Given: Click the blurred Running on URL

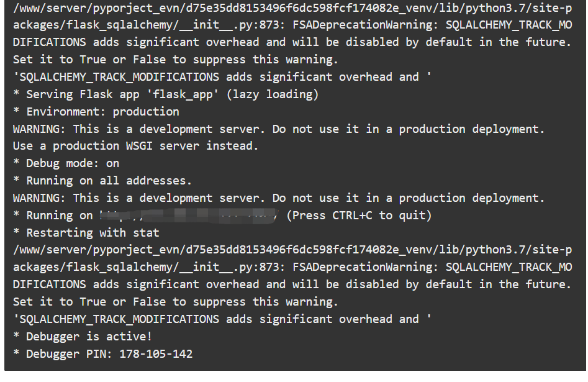Looking at the screenshot, I should click(189, 216).
